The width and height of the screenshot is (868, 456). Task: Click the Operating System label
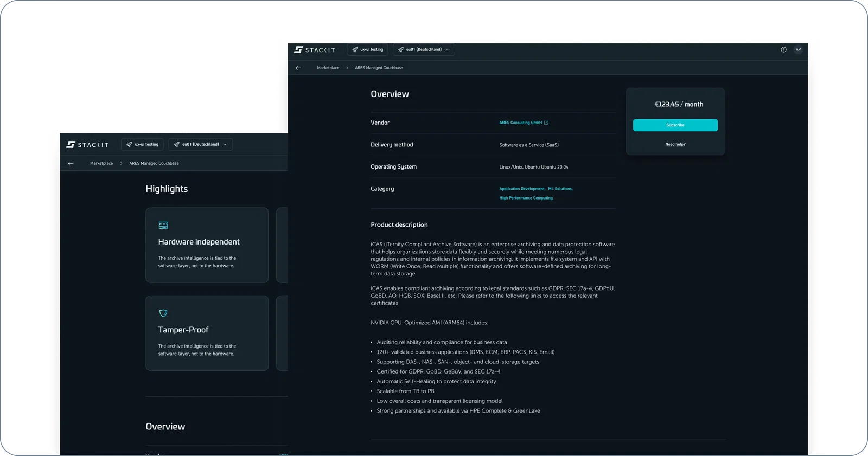(394, 167)
